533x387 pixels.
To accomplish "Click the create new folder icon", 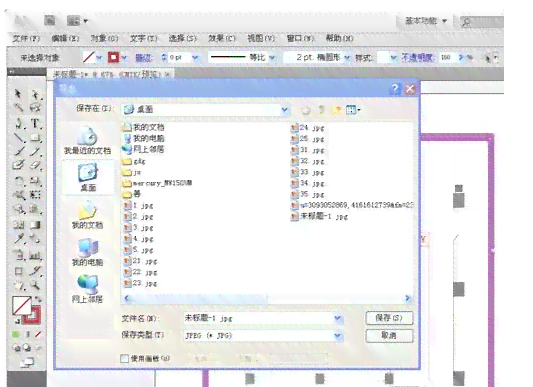I will (336, 110).
